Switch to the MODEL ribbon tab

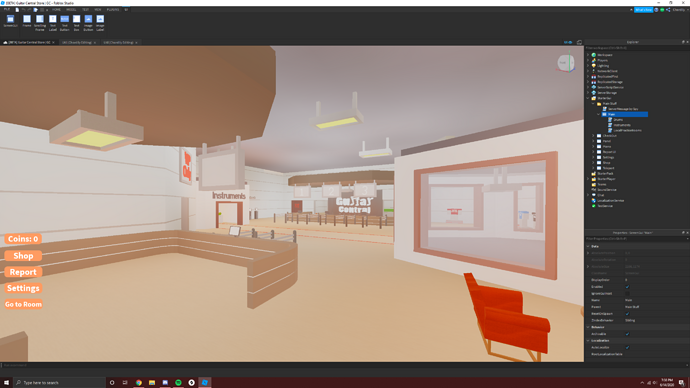71,10
